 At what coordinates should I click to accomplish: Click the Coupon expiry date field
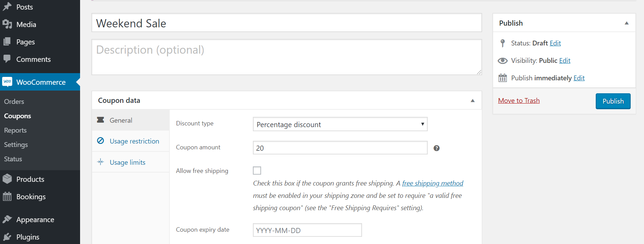coord(307,230)
